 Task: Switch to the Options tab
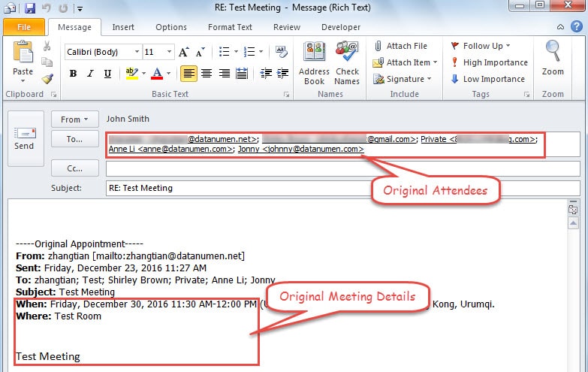point(171,27)
